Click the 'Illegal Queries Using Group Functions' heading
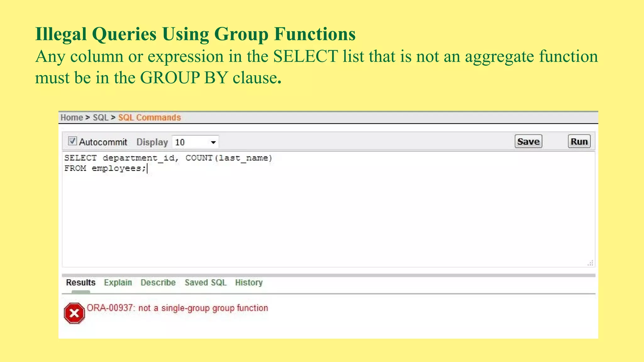The image size is (644, 362). coord(195,34)
